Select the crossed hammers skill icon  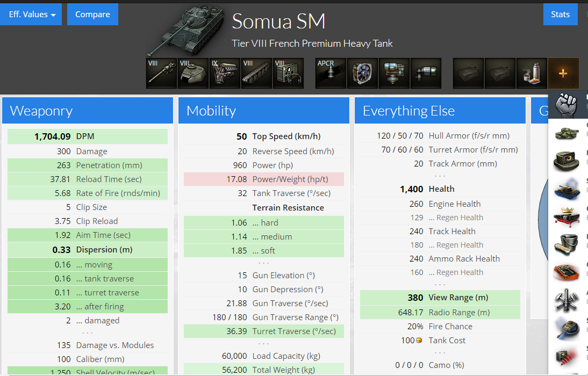(567, 300)
